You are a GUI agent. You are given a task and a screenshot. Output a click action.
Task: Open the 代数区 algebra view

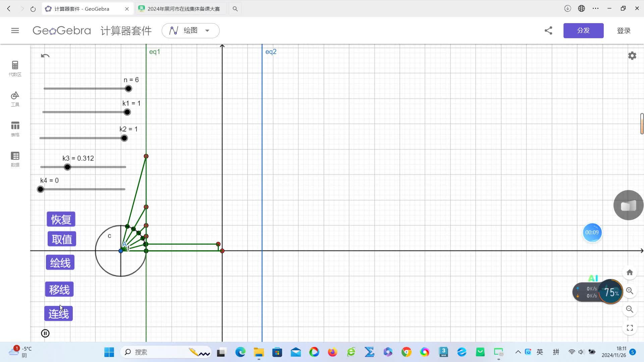(x=15, y=68)
